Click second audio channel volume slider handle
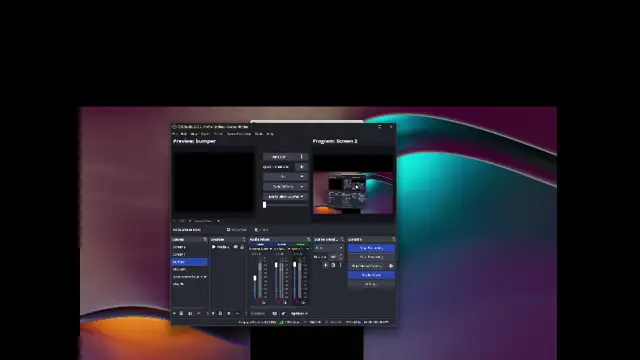 coord(276,265)
